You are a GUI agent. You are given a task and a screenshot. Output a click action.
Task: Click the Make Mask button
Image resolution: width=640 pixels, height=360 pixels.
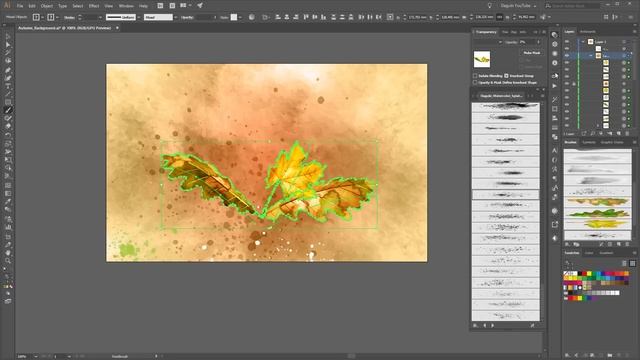click(531, 53)
